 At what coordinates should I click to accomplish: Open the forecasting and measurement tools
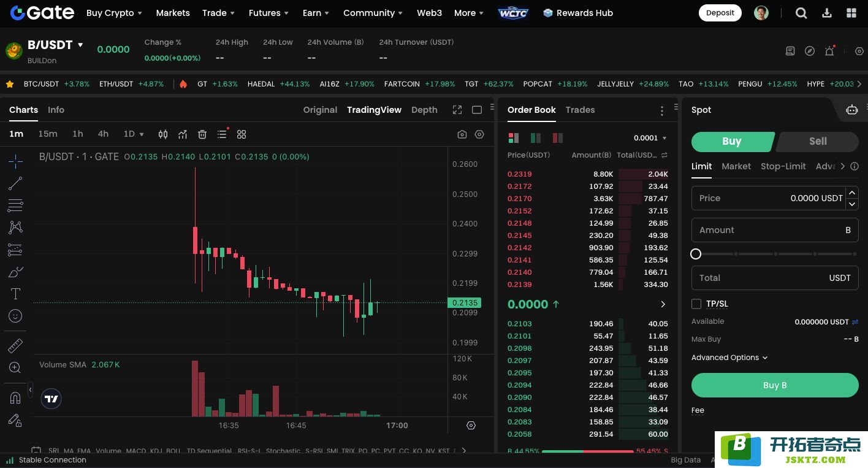coord(15,250)
